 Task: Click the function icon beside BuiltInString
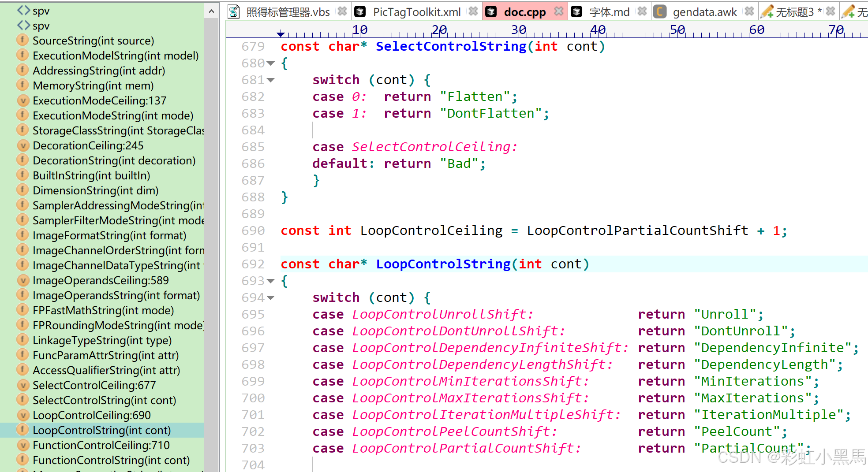pyautogui.click(x=22, y=175)
